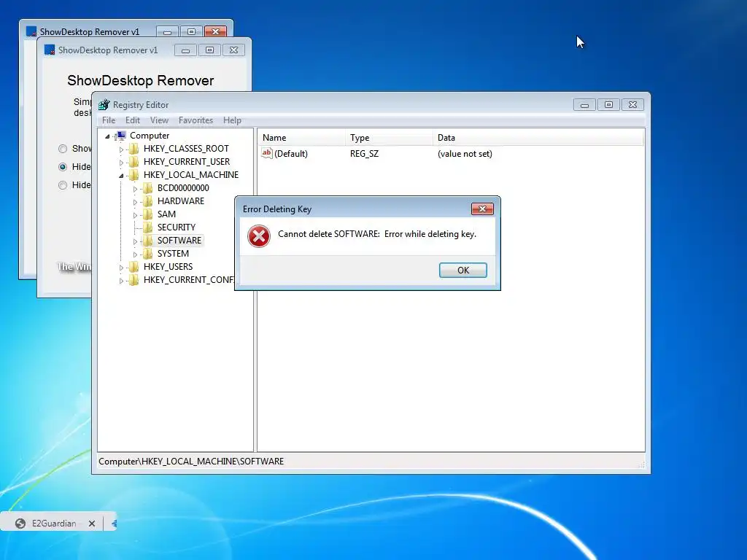Close the back ShowDesktop Remover window
The height and width of the screenshot is (560, 747).
pos(215,32)
